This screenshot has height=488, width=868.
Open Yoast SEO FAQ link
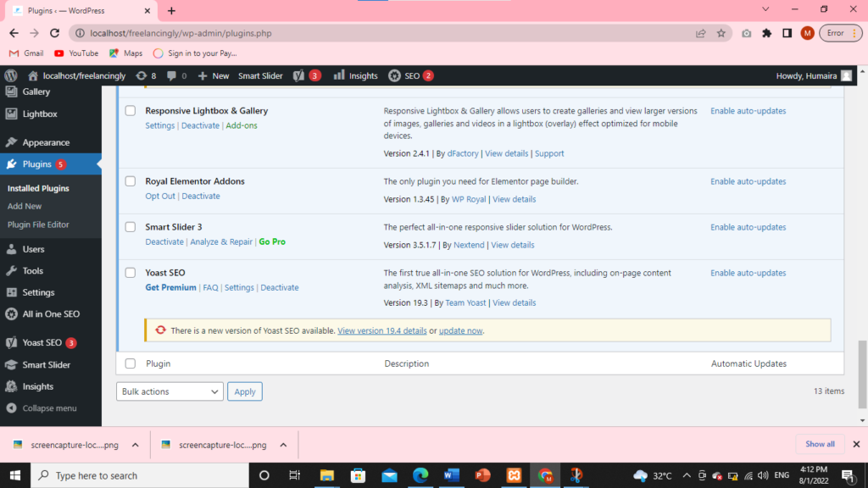coord(210,288)
